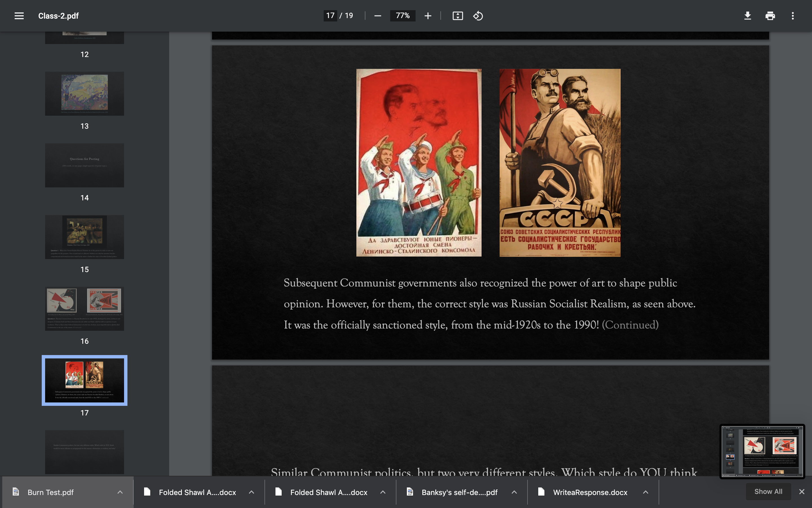Expand options for Banksy's pdf download
Viewport: 812px width, 508px height.
coord(514,492)
